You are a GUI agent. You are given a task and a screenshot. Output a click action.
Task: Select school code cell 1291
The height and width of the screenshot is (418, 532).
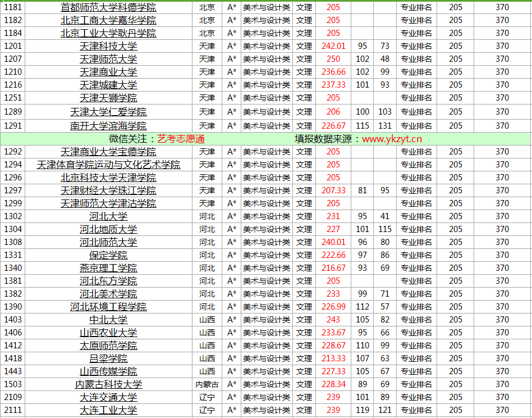pos(12,126)
